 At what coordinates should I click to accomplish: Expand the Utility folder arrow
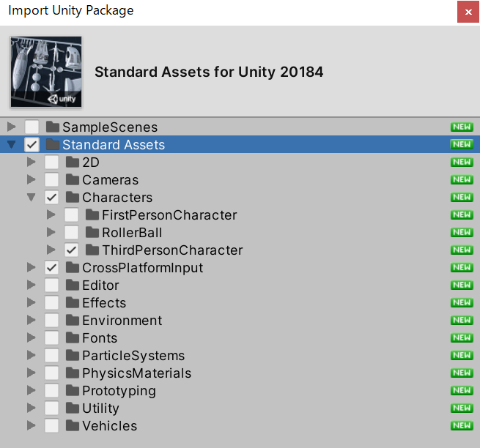click(31, 408)
